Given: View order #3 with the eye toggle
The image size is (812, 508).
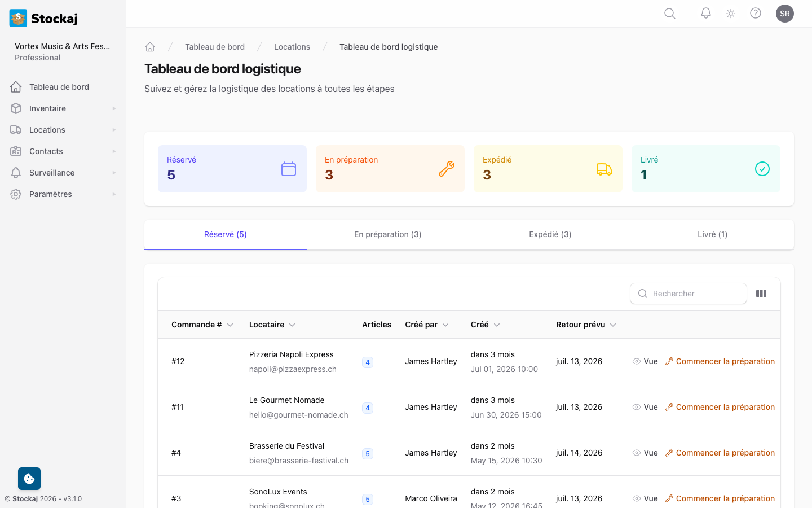Looking at the screenshot, I should tap(637, 498).
